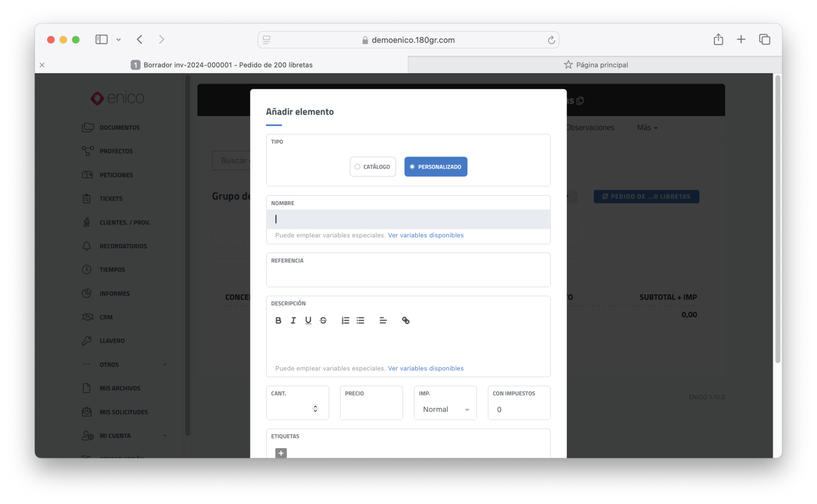This screenshot has height=504, width=817.
Task: Add a new tag under Etiquetas
Action: click(281, 453)
